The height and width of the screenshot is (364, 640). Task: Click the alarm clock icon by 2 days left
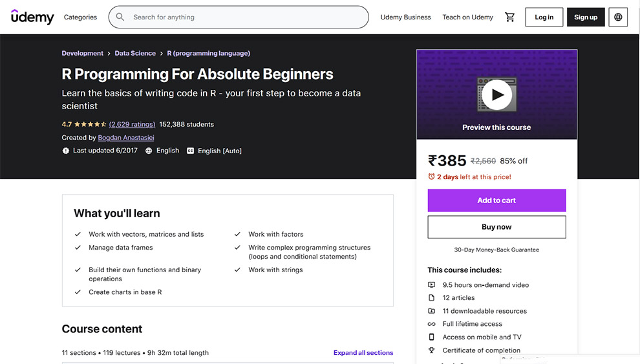pyautogui.click(x=431, y=177)
